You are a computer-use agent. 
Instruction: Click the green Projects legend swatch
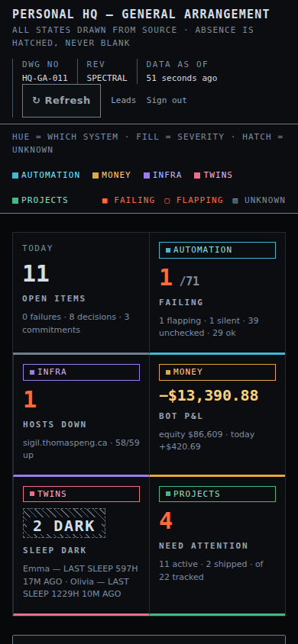coord(15,201)
